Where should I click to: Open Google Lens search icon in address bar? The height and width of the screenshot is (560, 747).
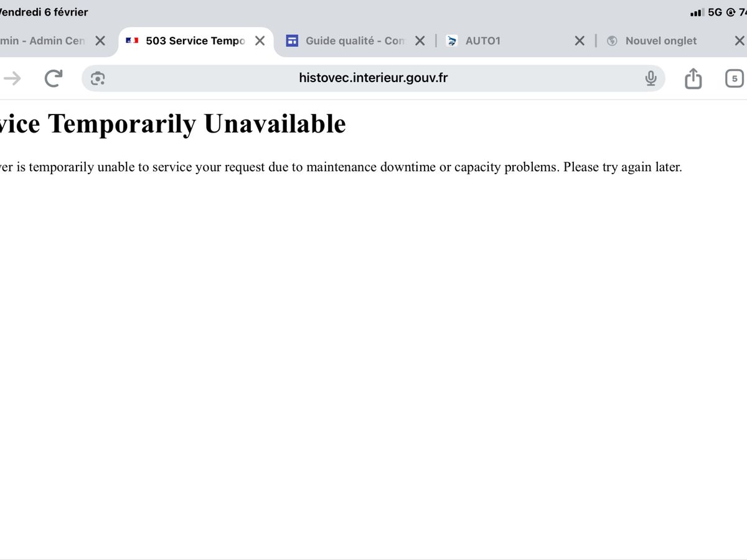tap(98, 78)
